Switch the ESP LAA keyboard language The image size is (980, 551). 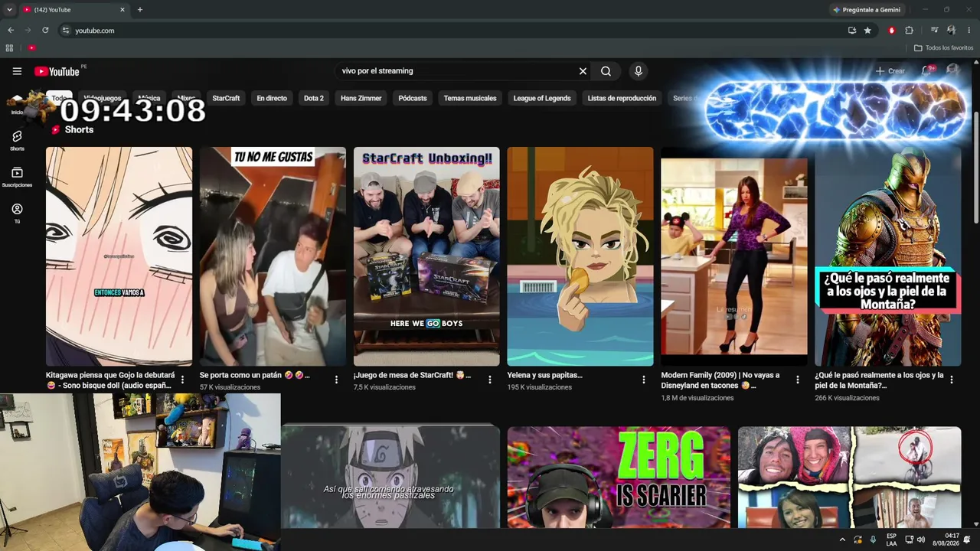click(891, 540)
